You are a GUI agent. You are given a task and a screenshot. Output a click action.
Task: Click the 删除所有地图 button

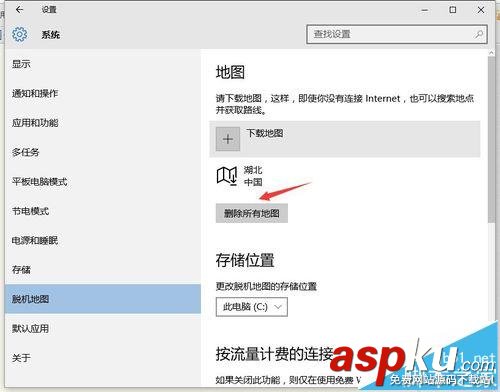[252, 213]
